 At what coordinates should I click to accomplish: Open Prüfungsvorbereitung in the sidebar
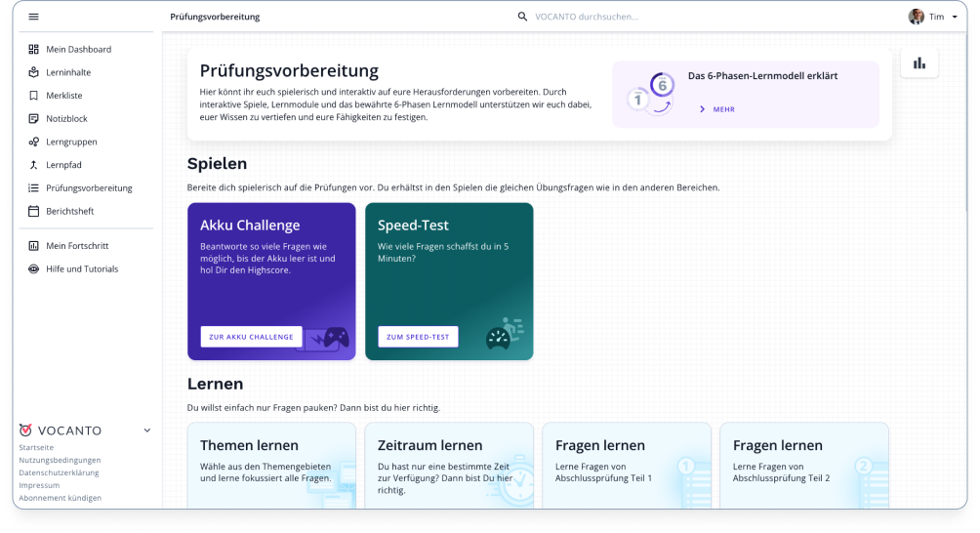point(89,187)
